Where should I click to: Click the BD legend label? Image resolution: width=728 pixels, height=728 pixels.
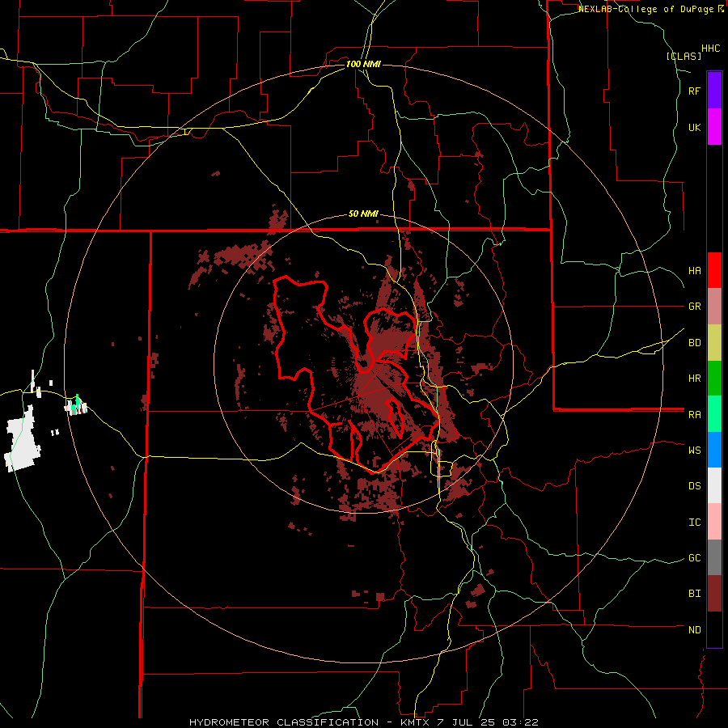pos(694,343)
